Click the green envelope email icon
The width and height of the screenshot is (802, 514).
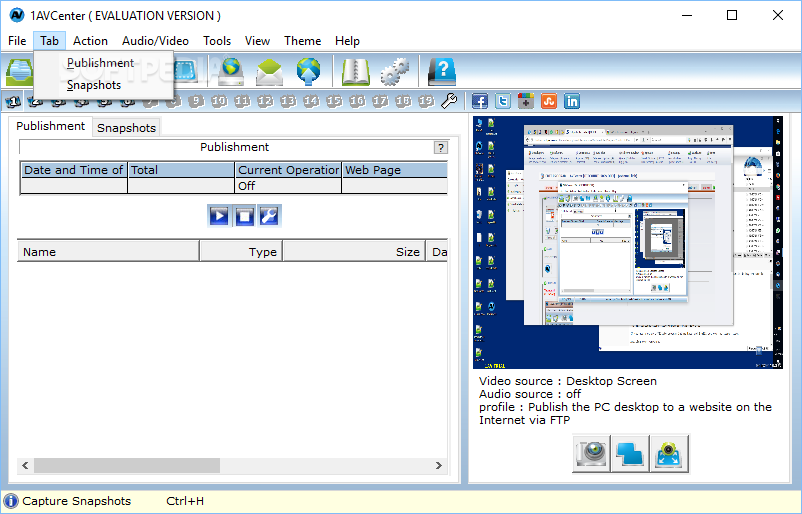tap(270, 72)
